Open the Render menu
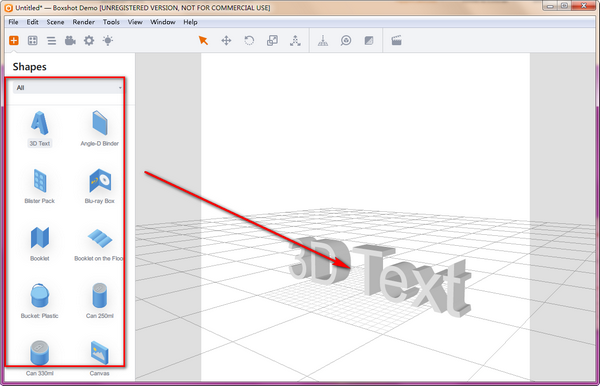Viewport: 600px width, 386px height. click(x=83, y=22)
